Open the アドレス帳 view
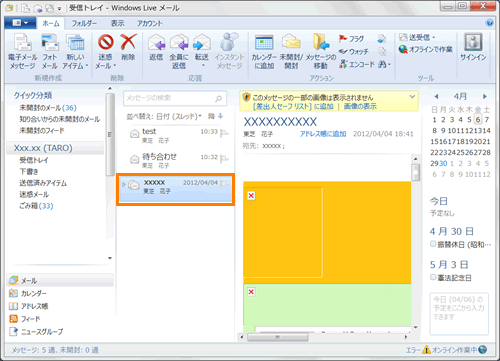Viewport: 500px width, 361px height. point(29,306)
